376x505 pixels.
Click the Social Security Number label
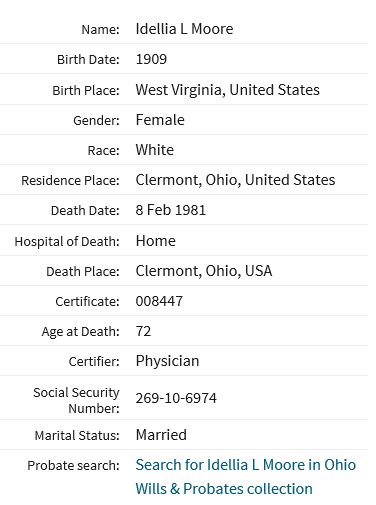[x=76, y=400]
